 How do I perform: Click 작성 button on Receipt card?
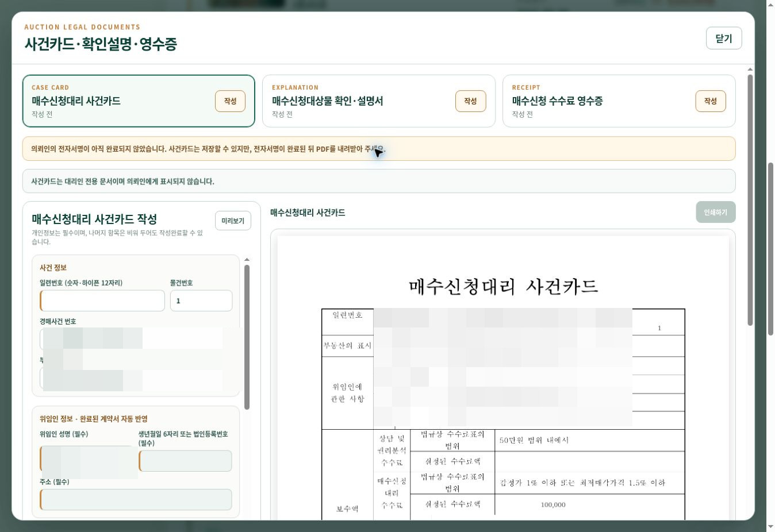(x=711, y=101)
